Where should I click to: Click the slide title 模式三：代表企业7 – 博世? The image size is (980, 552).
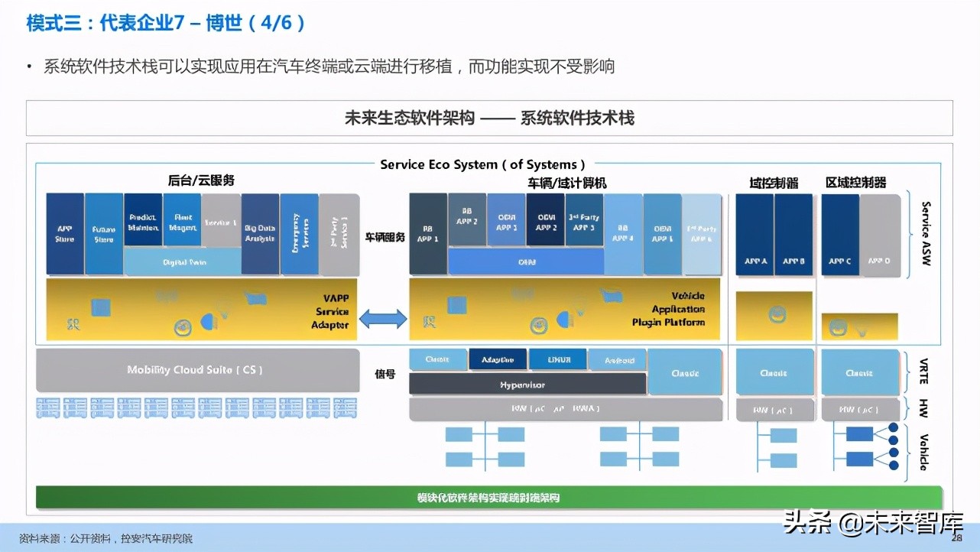pos(167,23)
